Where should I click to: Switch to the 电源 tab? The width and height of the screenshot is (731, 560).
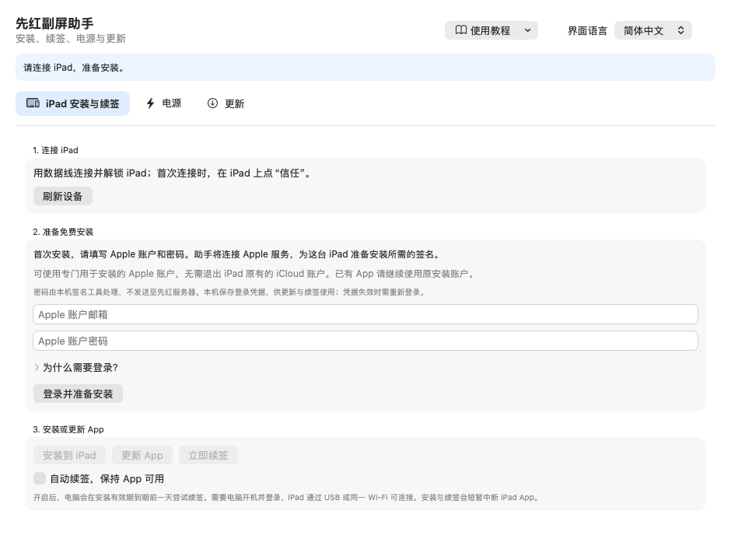coord(163,103)
